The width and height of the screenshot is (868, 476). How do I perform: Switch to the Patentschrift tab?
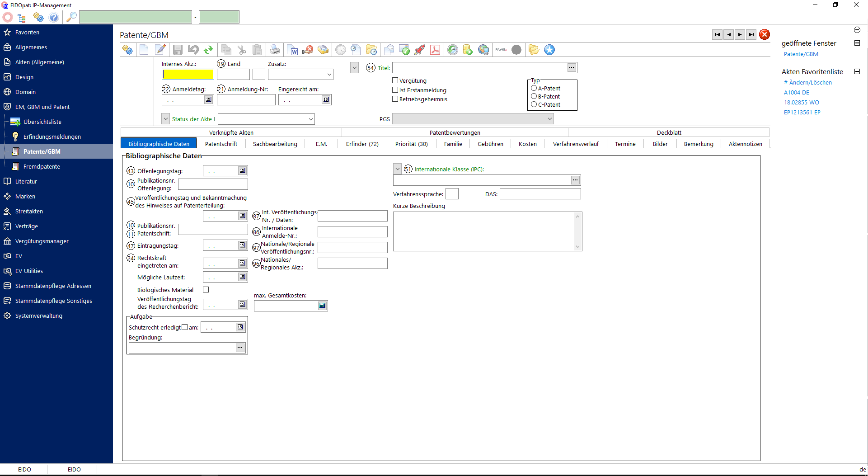(x=221, y=144)
